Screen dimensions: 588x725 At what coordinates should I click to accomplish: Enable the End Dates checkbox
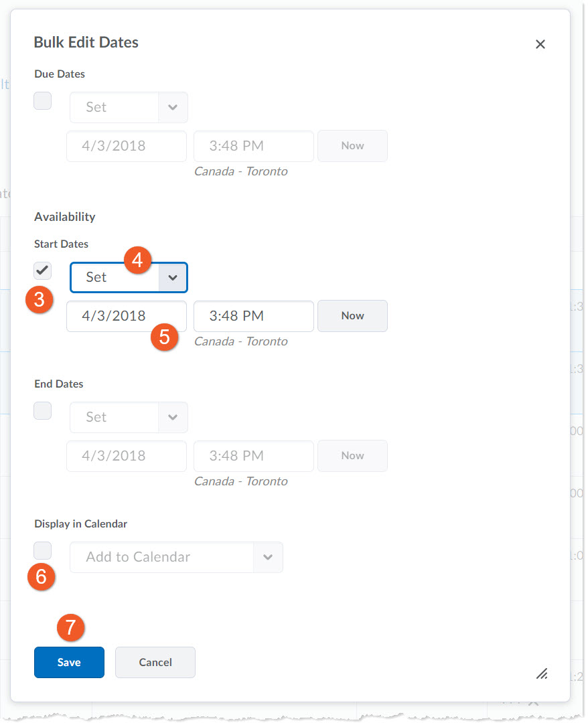coord(43,411)
